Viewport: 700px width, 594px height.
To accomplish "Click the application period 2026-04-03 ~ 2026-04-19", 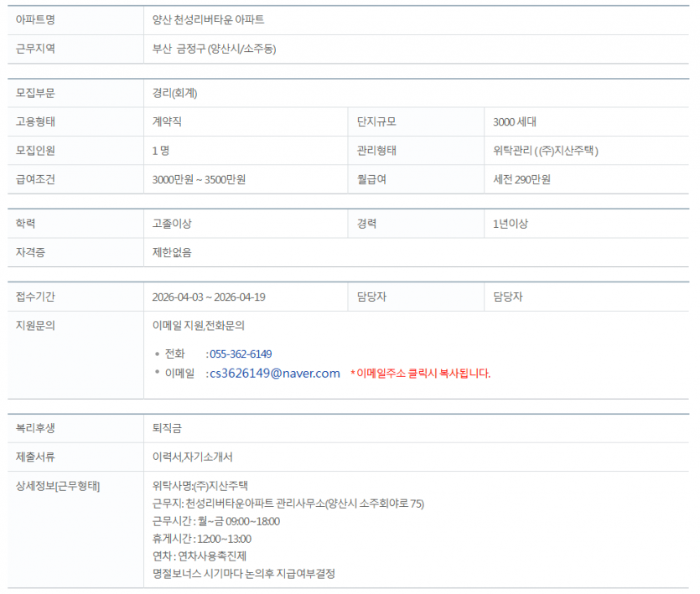I will point(209,297).
